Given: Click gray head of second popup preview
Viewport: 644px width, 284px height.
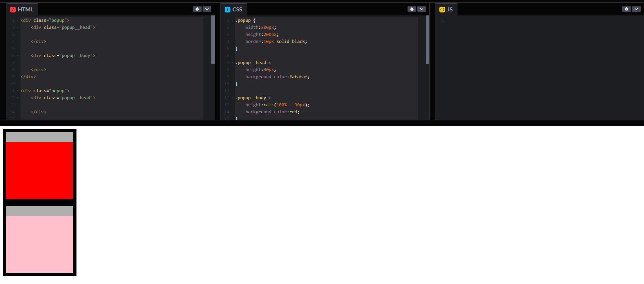Looking at the screenshot, I should pyautogui.click(x=40, y=211).
